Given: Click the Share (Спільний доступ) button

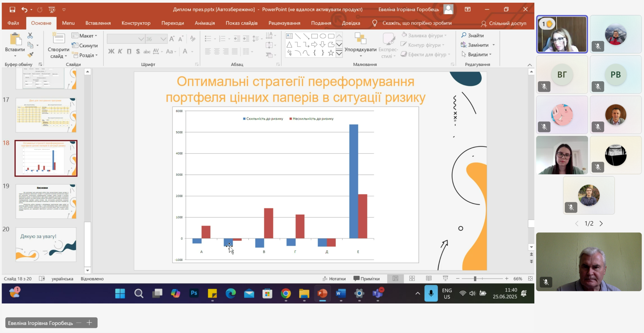Looking at the screenshot, I should 504,23.
